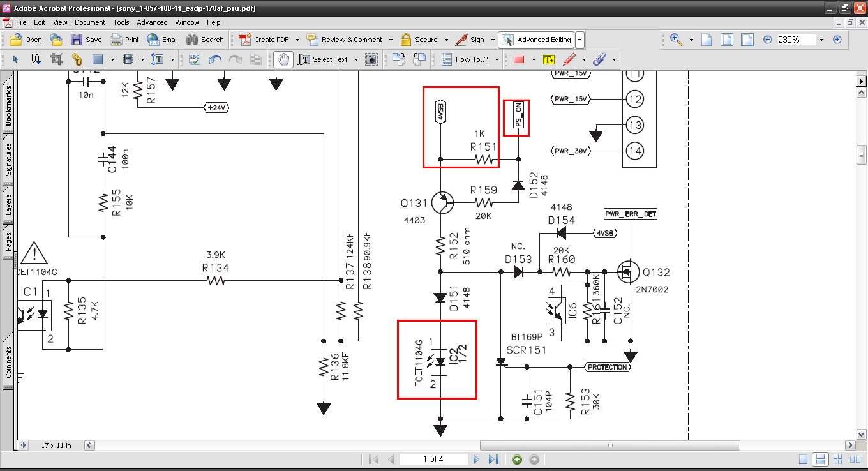868x471 pixels.
Task: Open the Document menu
Action: point(89,22)
